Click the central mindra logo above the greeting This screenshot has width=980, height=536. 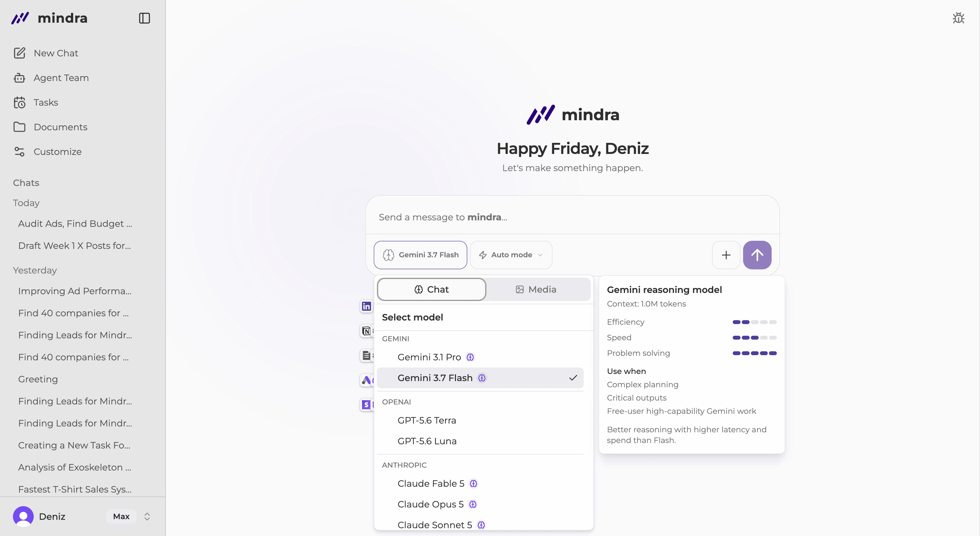(x=573, y=114)
